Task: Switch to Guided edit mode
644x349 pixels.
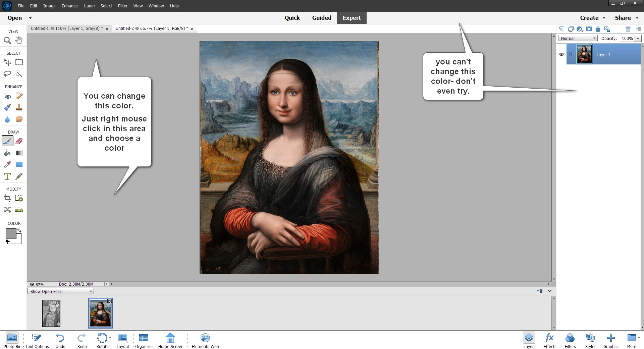Action: tap(322, 18)
